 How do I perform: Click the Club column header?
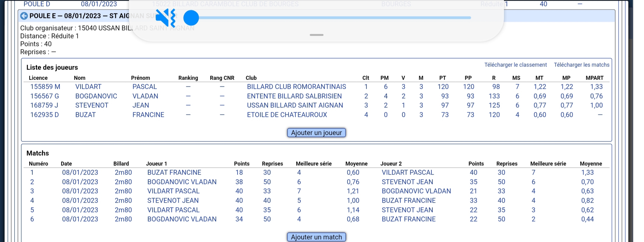[x=251, y=78]
